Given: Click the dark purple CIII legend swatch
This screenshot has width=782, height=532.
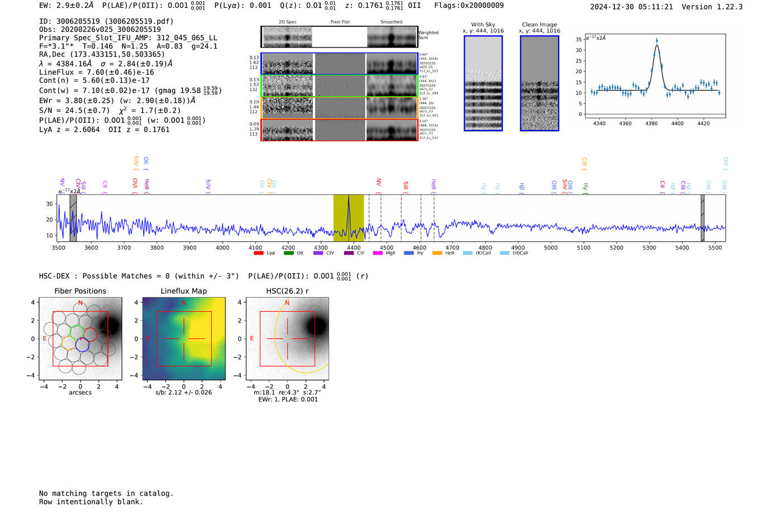Looking at the screenshot, I should (x=349, y=253).
